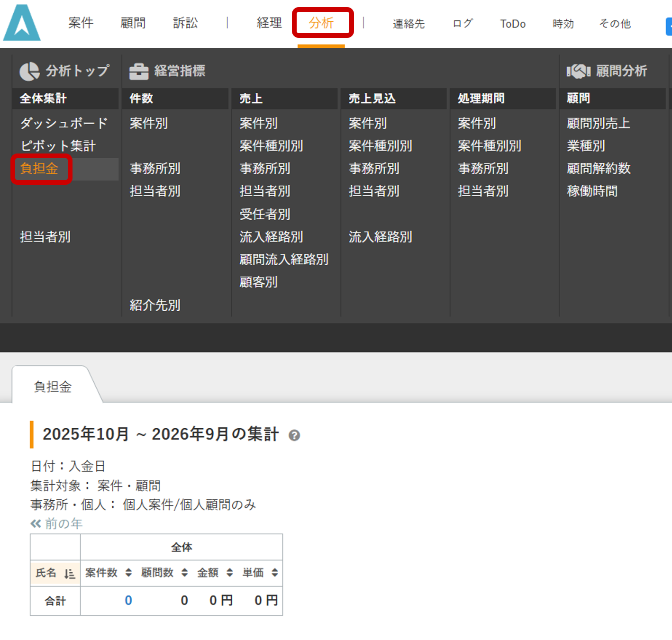Open 顧客別 under 売上
Screen dimensions: 672x640
click(x=258, y=282)
